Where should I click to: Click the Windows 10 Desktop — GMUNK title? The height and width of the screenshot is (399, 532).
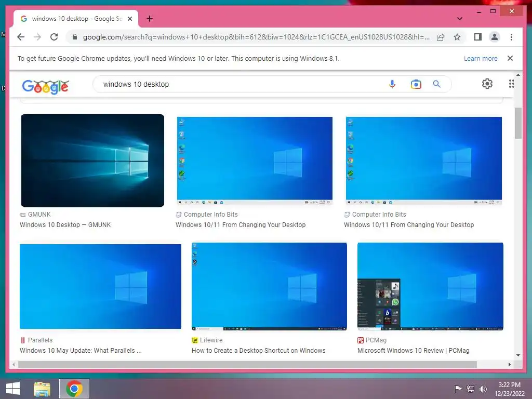click(x=65, y=224)
